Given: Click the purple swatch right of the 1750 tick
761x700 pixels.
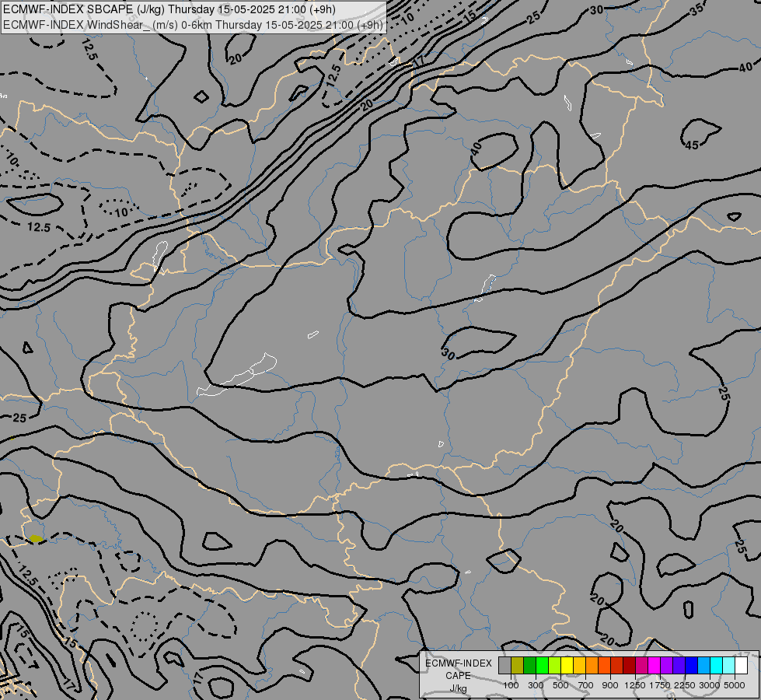Looking at the screenshot, I should tap(667, 665).
